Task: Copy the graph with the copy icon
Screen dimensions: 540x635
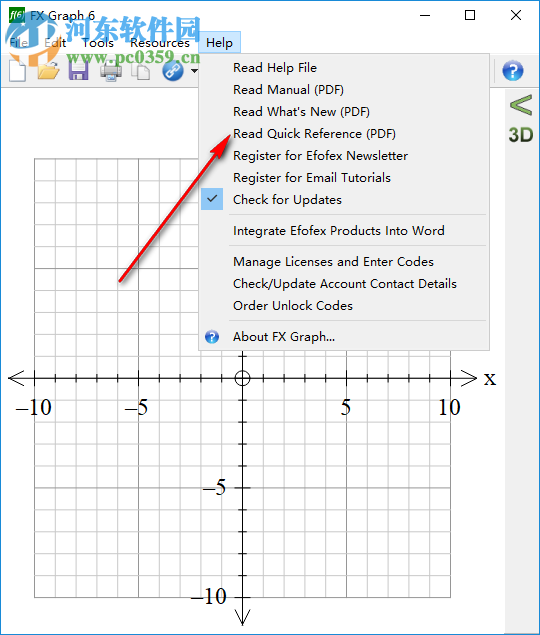Action: click(141, 72)
